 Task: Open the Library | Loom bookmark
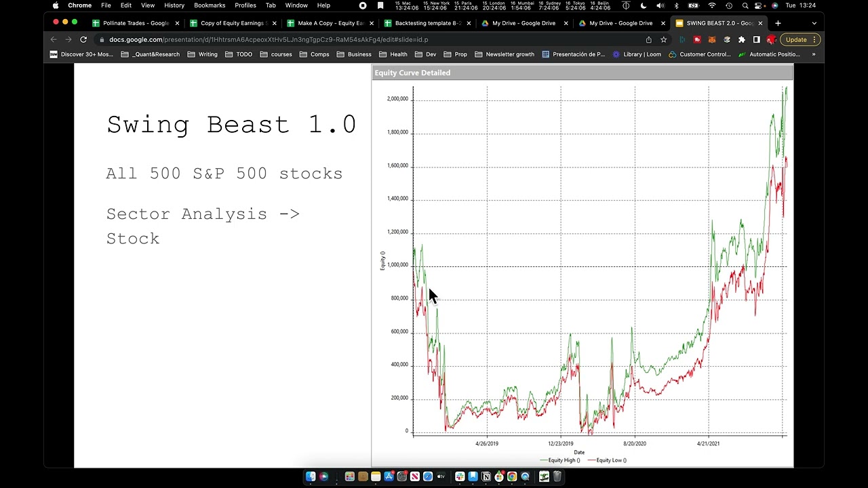pyautogui.click(x=636, y=54)
